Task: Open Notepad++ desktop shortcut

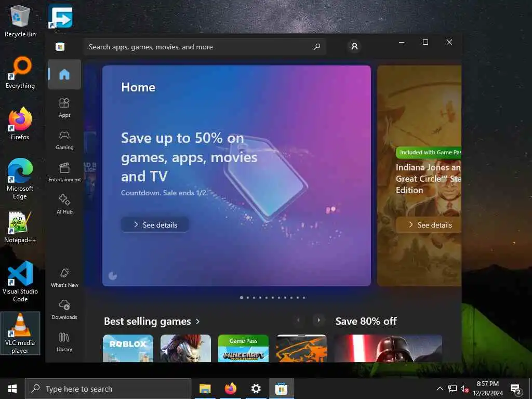Action: pyautogui.click(x=20, y=227)
